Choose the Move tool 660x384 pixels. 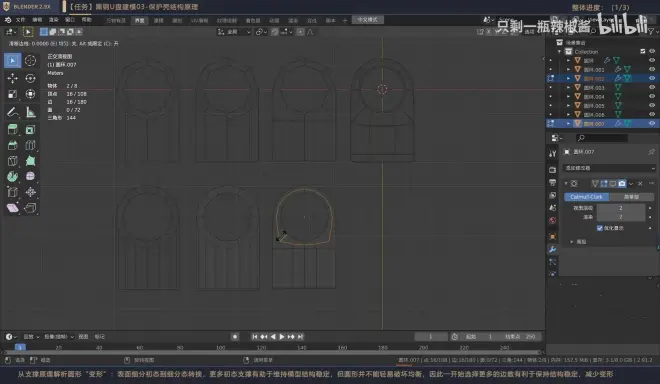tap(13, 78)
